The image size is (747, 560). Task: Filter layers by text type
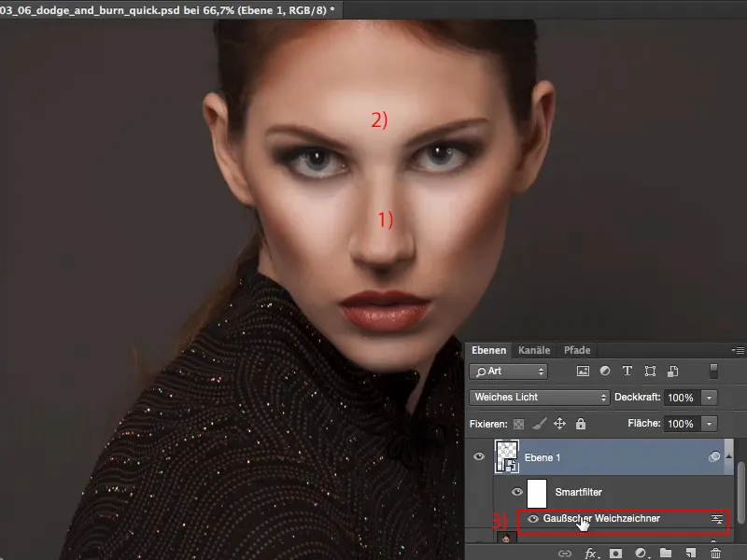[x=626, y=371]
